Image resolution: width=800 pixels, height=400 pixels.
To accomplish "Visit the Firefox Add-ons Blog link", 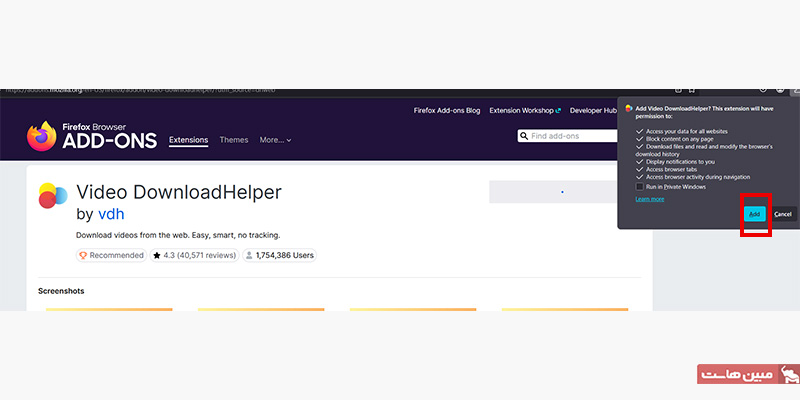I will 447,110.
